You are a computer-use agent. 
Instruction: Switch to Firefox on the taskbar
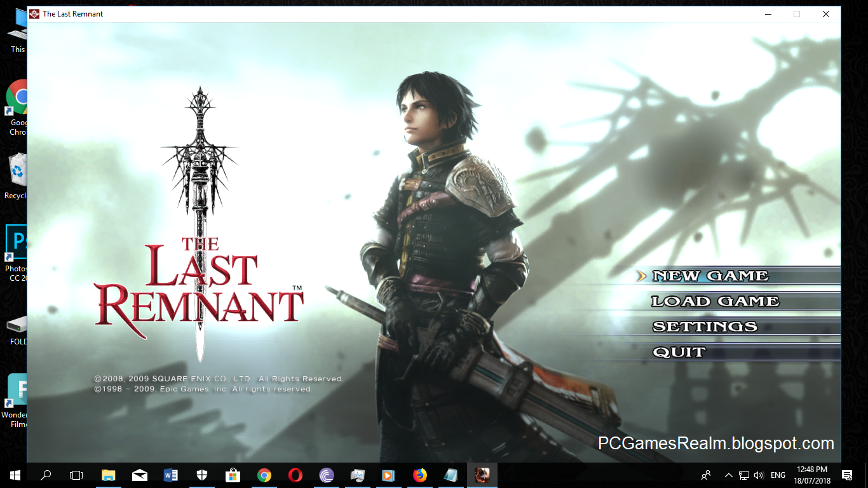tap(419, 475)
